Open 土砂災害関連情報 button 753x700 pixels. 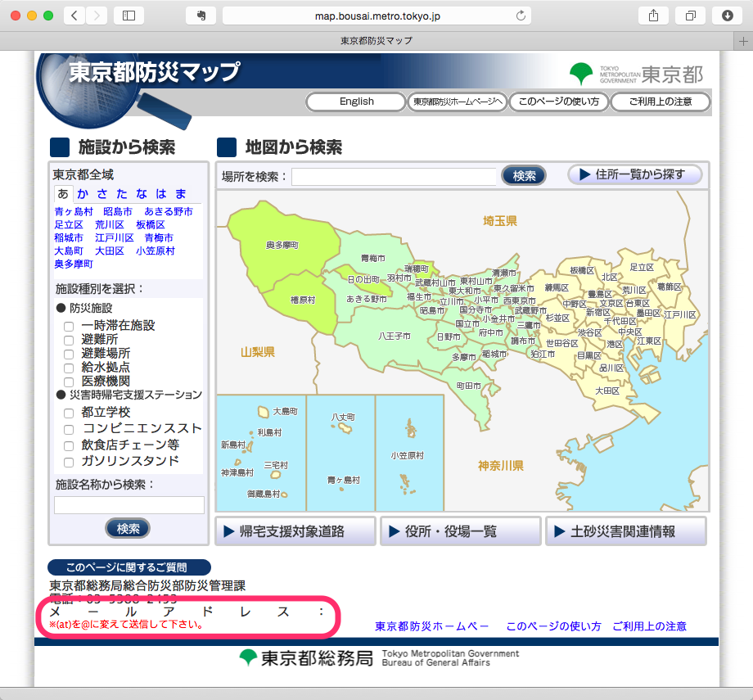[x=626, y=531]
